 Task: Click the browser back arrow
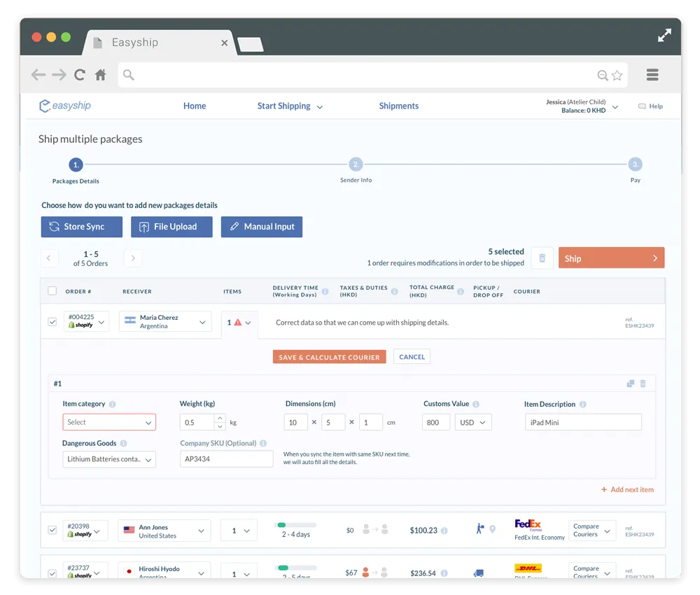tap(38, 74)
